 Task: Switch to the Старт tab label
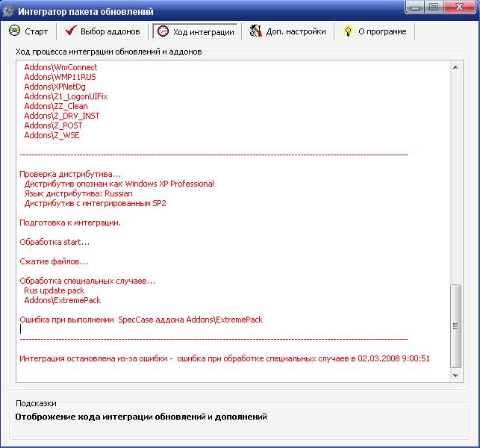tap(37, 31)
